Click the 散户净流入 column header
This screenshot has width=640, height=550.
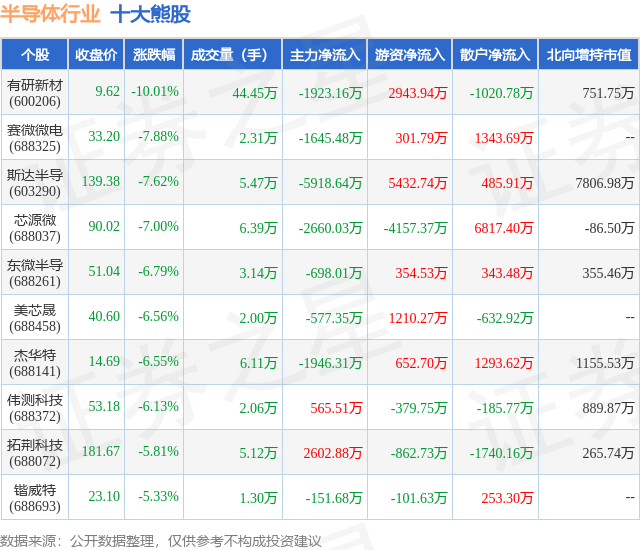click(495, 55)
